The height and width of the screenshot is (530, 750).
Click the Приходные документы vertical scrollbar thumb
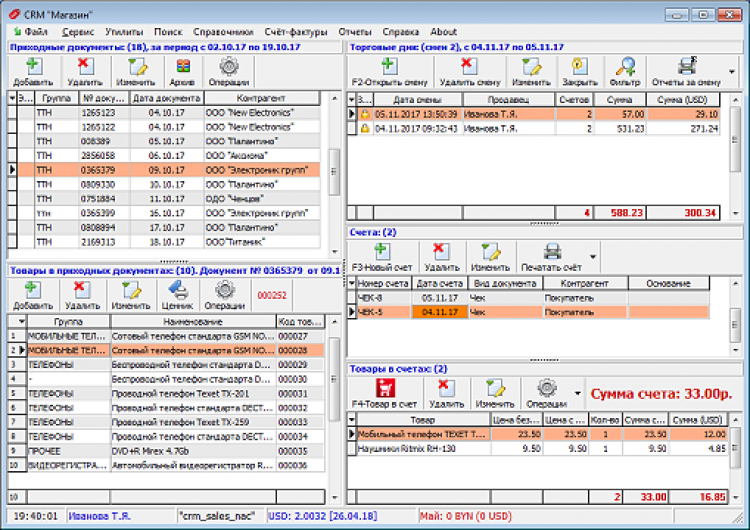(335, 170)
